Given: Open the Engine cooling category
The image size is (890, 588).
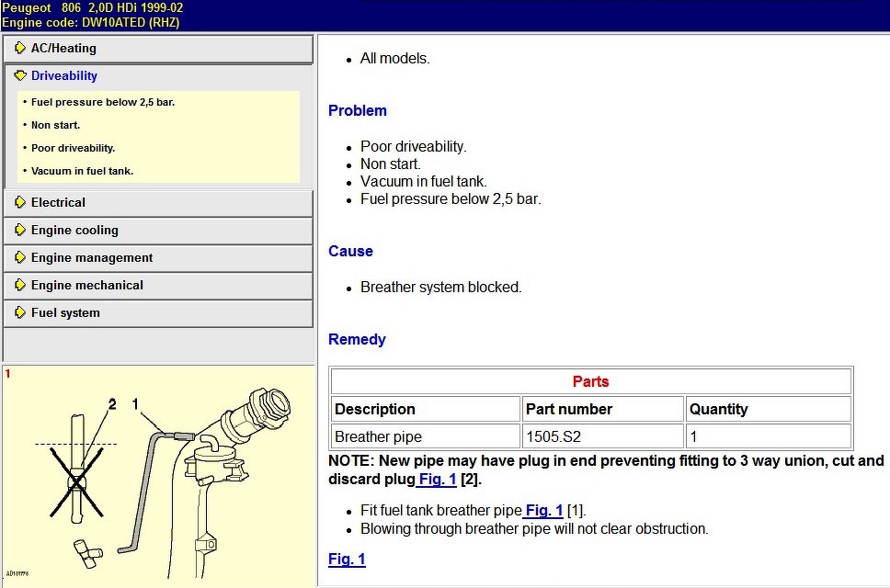Looking at the screenshot, I should [x=158, y=231].
